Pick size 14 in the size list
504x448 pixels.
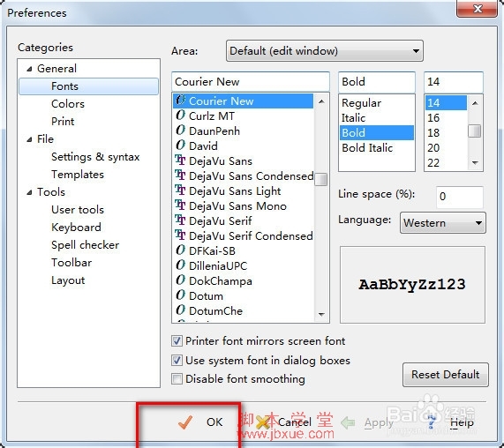coord(446,103)
